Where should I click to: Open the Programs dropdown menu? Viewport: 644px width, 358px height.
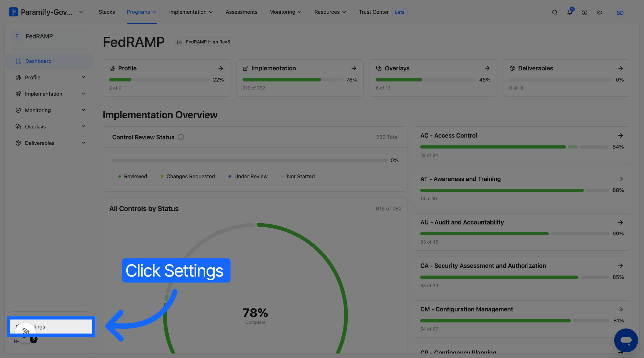coord(142,12)
